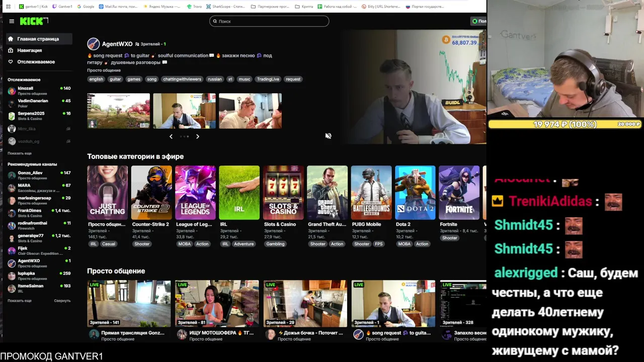This screenshot has height=362, width=644.
Task: Open FrankDimes Slots & Casino channel
Action: [39, 213]
